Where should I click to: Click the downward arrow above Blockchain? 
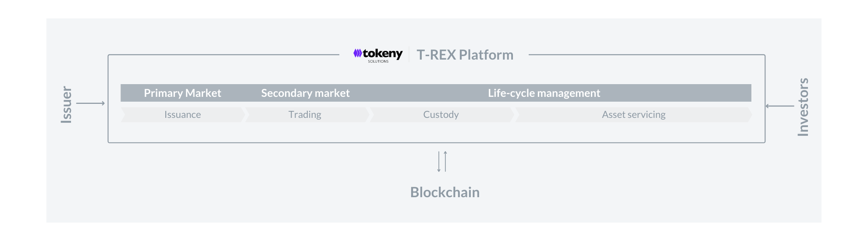439,162
